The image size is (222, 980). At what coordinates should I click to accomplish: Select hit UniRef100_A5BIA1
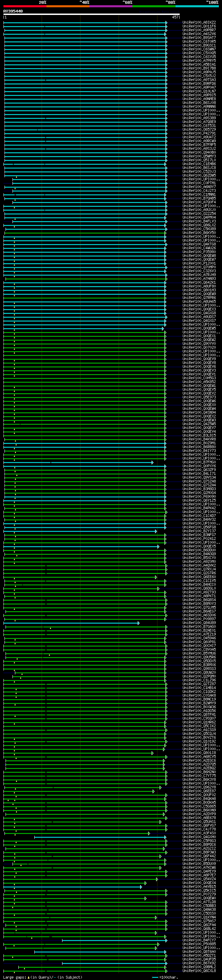[199, 64]
